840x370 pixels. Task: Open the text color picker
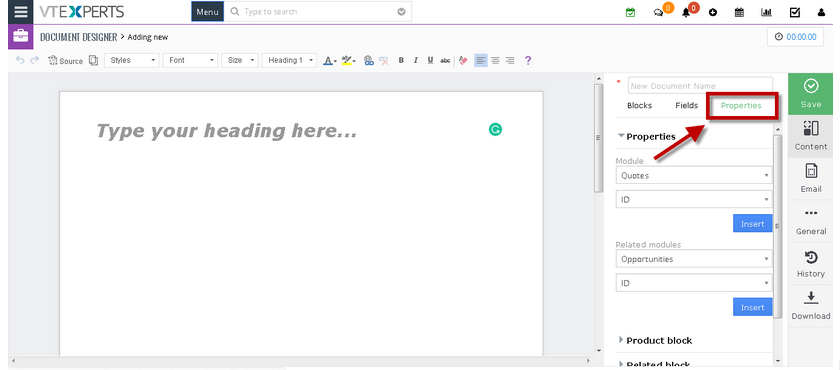(329, 61)
